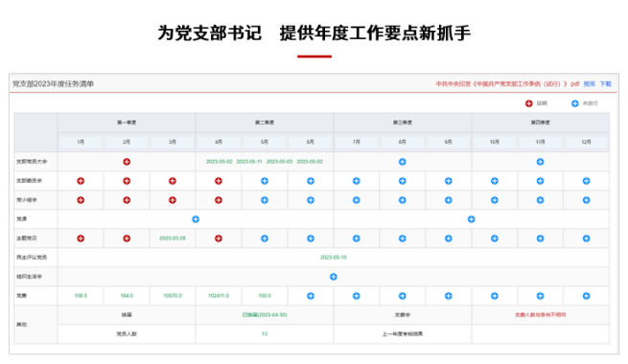Click blue plus in 支部委员会 row under 5月
Image resolution: width=628 pixels, height=364 pixels.
click(x=265, y=181)
